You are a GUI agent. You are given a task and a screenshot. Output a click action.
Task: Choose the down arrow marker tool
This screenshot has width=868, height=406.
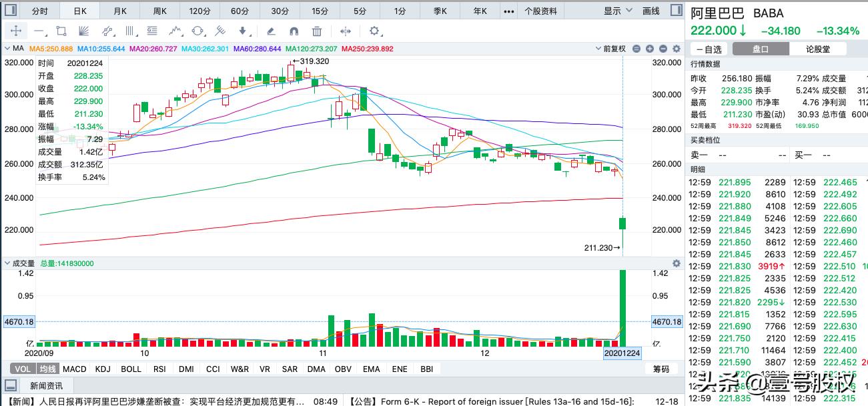click(243, 31)
